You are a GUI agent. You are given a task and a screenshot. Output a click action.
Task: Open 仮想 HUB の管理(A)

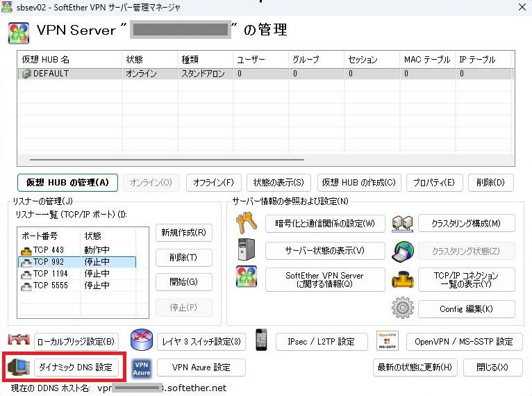pyautogui.click(x=67, y=183)
